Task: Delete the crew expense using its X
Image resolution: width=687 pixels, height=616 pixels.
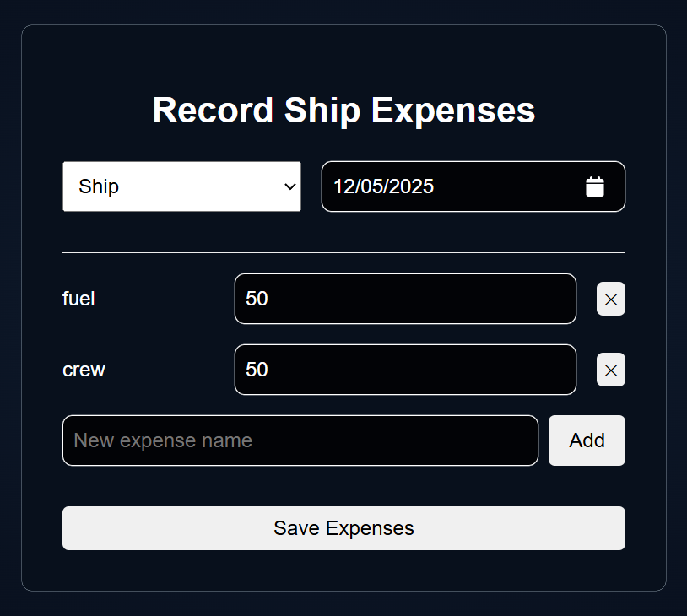Action: point(611,370)
